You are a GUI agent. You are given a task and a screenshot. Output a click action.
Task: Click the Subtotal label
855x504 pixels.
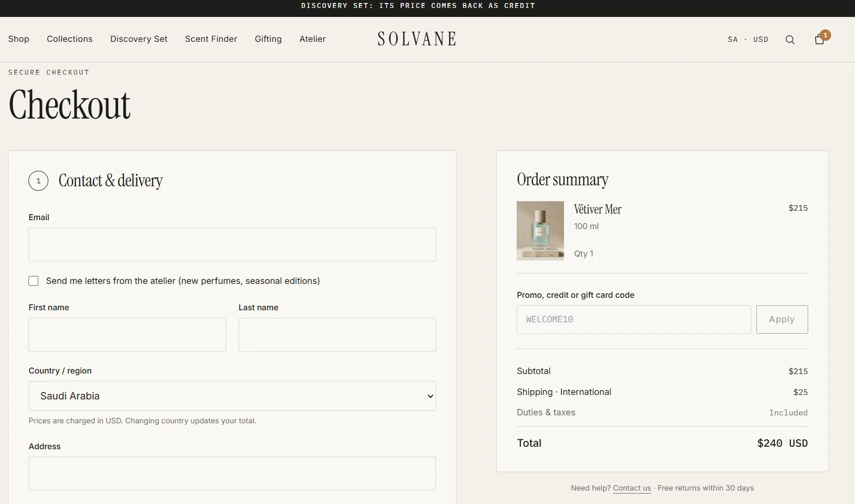click(534, 371)
